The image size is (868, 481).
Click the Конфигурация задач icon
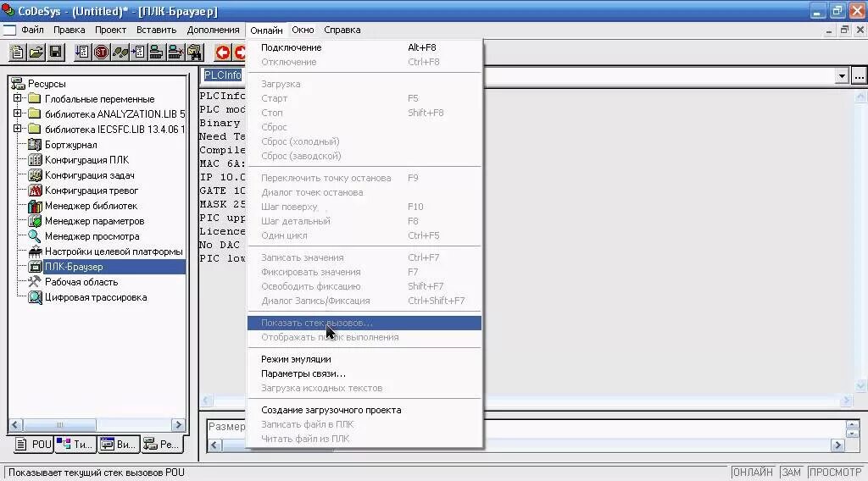(35, 175)
